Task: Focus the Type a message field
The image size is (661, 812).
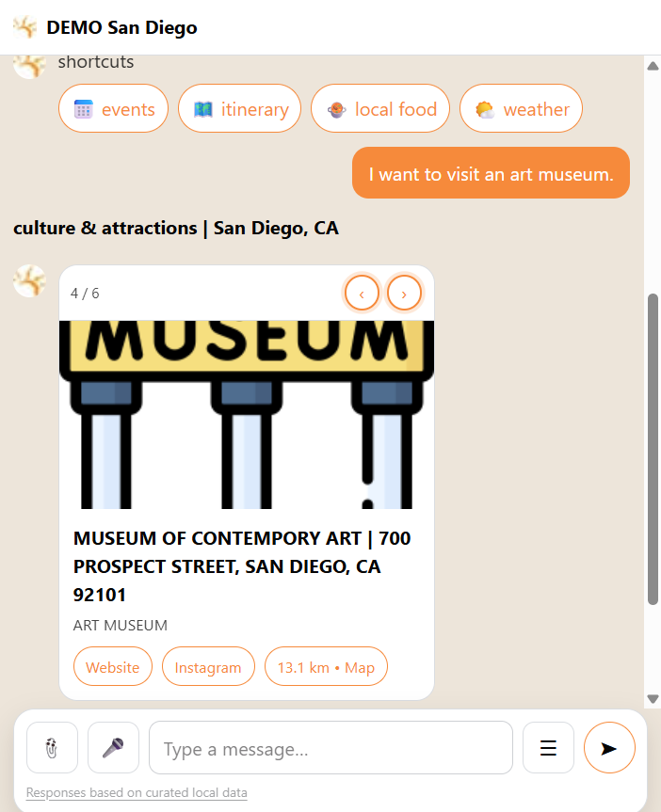Action: pos(330,749)
